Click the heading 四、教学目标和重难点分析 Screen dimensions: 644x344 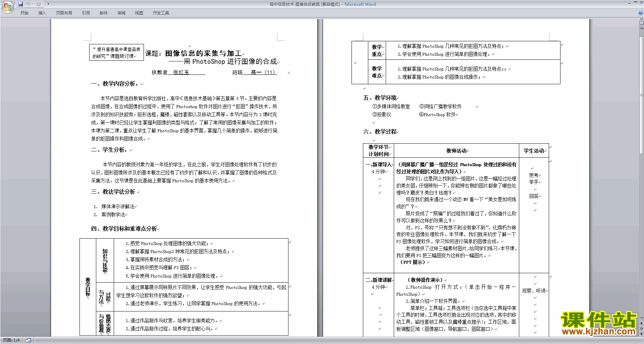(124, 229)
